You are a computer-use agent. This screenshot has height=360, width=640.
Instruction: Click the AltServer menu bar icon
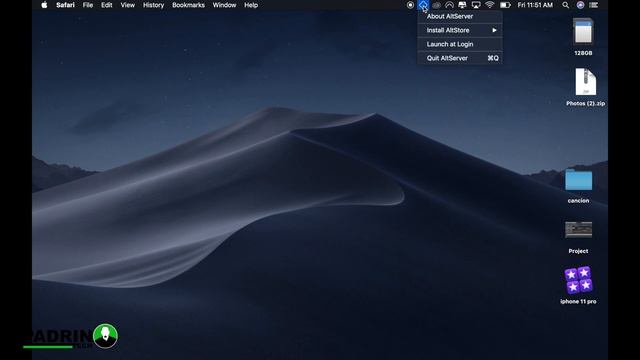(423, 5)
